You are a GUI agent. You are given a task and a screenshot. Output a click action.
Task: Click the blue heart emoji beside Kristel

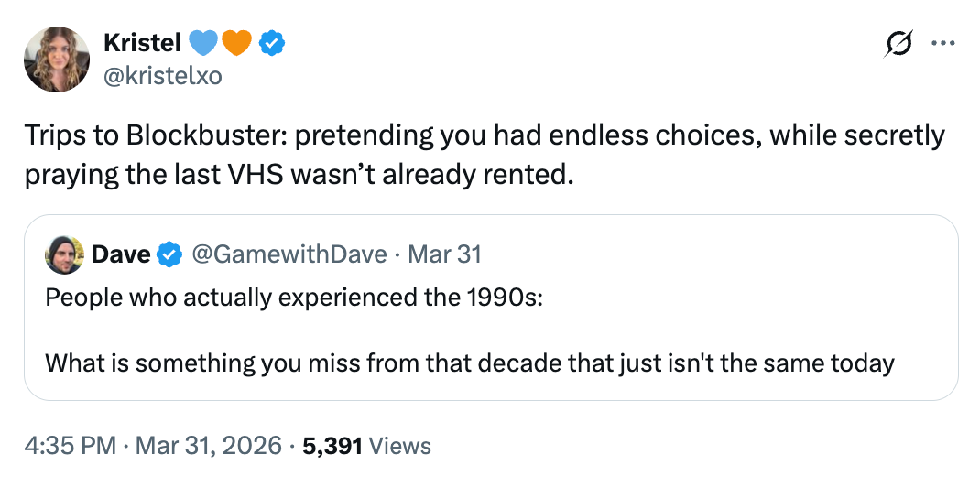pyautogui.click(x=202, y=42)
